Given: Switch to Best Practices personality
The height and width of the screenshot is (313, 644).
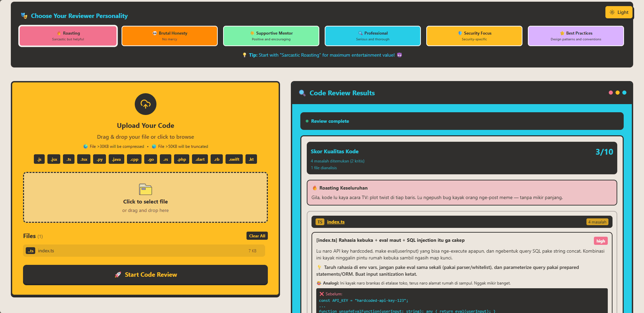Looking at the screenshot, I should (576, 36).
